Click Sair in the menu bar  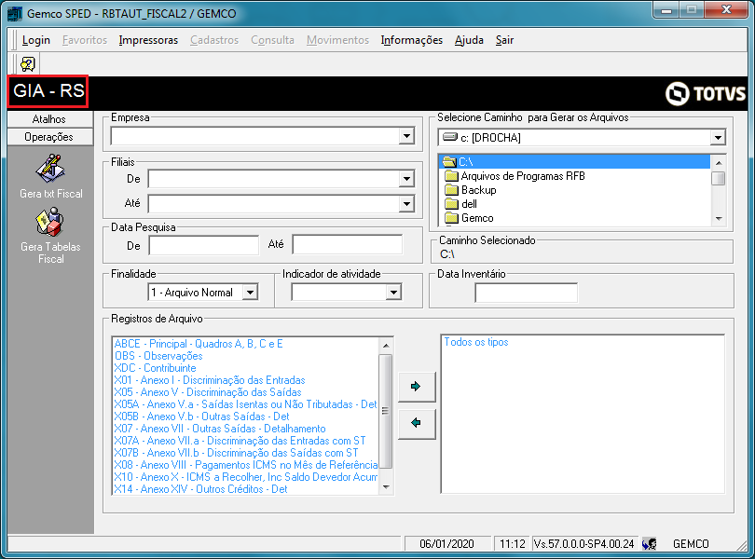[x=504, y=40]
